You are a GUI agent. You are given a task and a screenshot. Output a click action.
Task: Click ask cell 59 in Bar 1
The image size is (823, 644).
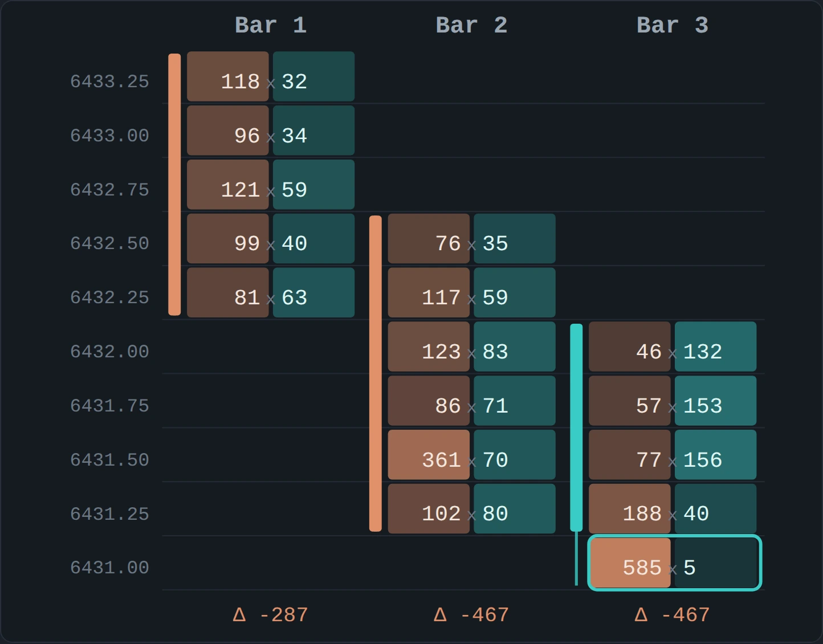[313, 185]
